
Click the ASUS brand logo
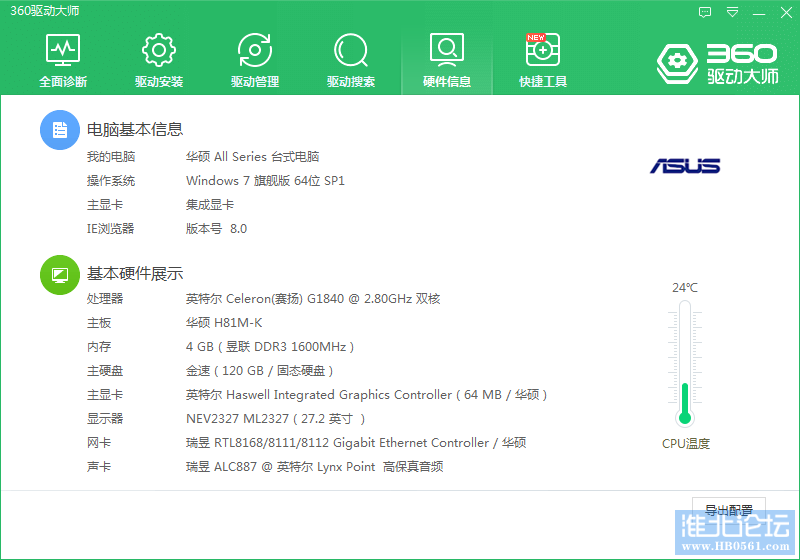tap(685, 166)
